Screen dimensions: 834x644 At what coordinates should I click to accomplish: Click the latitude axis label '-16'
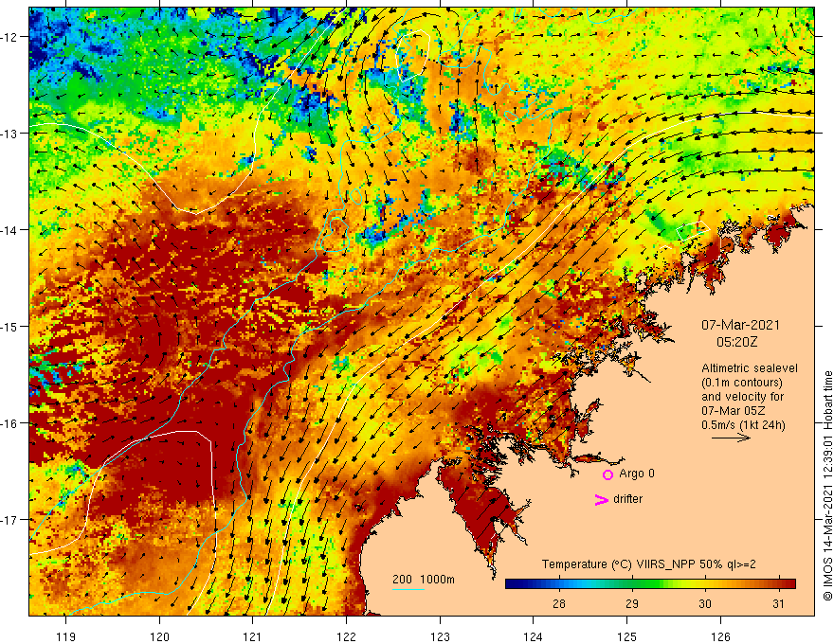pos(10,423)
